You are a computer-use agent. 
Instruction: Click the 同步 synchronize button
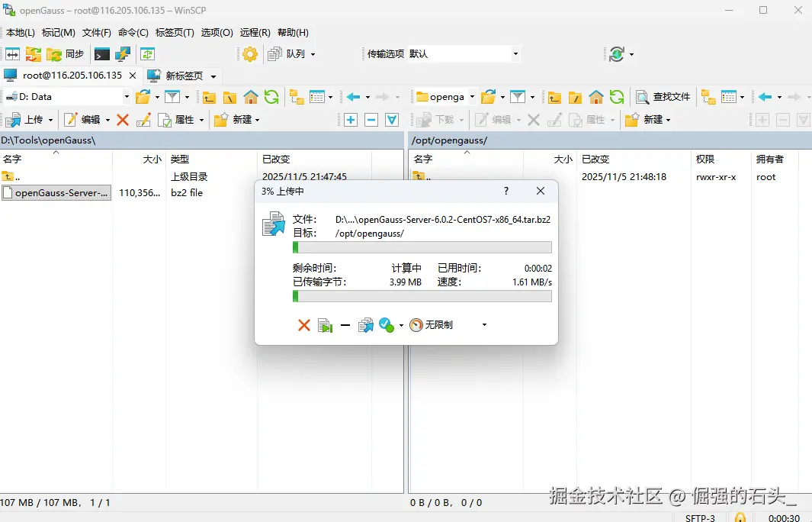pyautogui.click(x=66, y=54)
